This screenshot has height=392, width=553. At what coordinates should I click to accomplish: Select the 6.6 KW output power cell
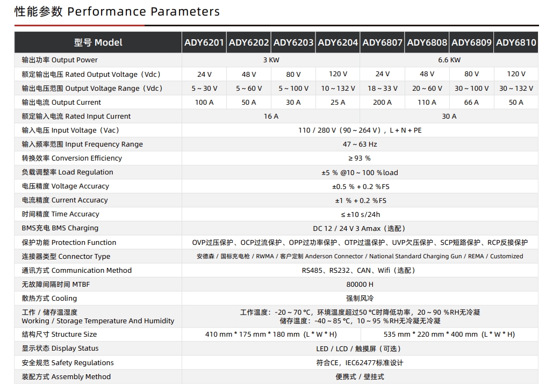tap(449, 60)
